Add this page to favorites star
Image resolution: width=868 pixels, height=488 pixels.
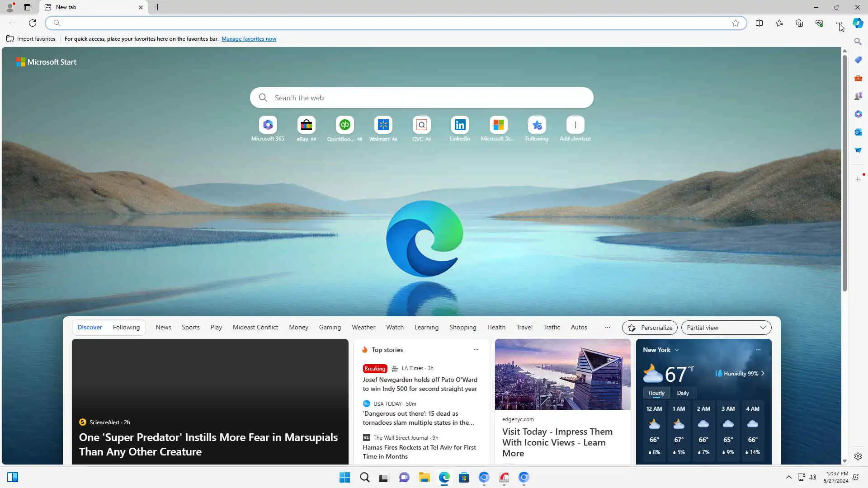[736, 23]
